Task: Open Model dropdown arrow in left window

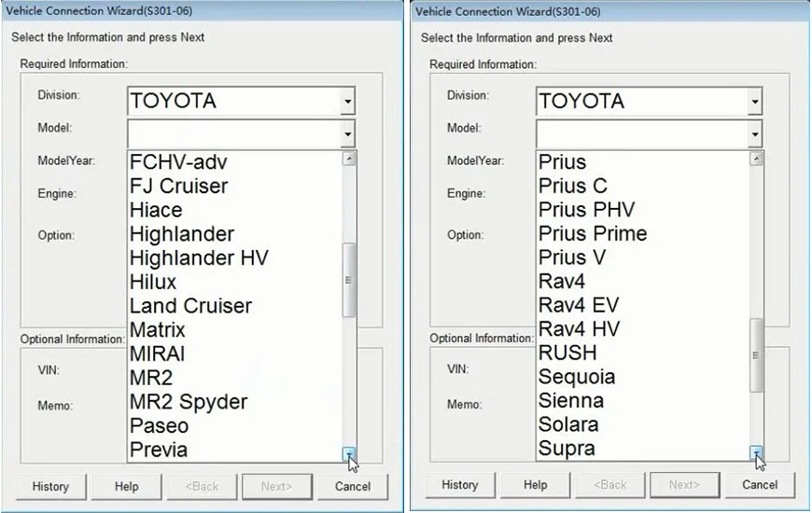Action: point(347,134)
